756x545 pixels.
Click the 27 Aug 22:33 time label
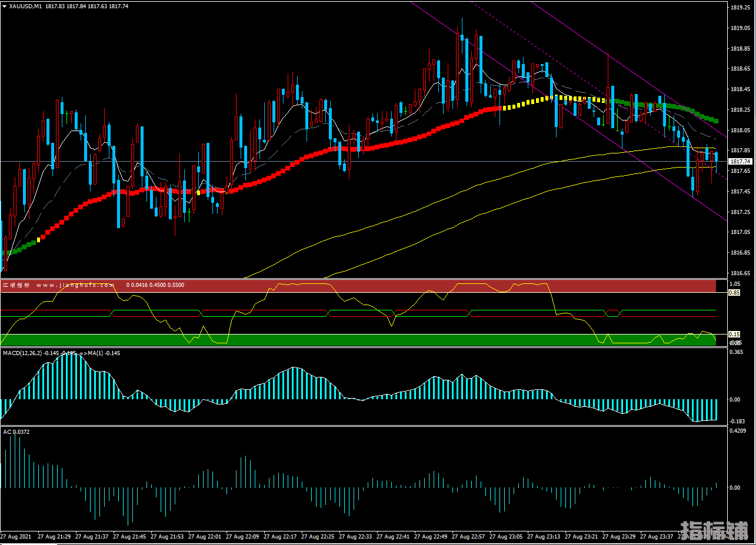pos(356,537)
